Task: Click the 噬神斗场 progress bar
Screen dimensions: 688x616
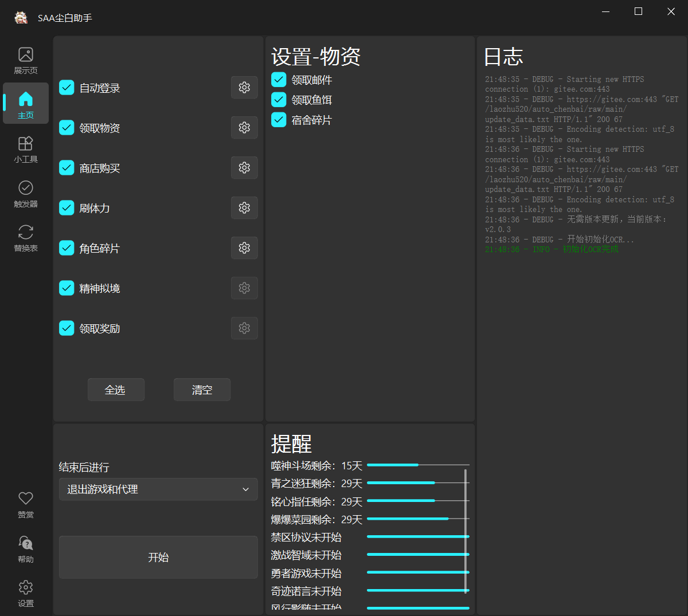Action: [418, 465]
